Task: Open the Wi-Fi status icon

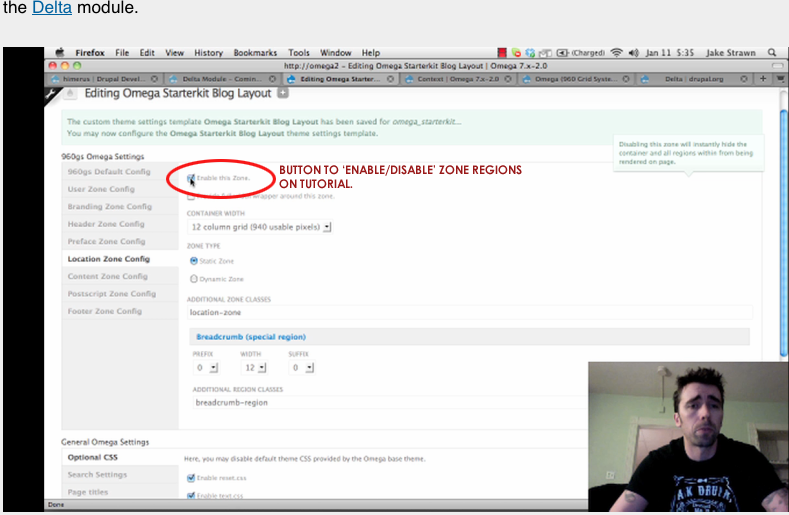Action: tap(616, 52)
